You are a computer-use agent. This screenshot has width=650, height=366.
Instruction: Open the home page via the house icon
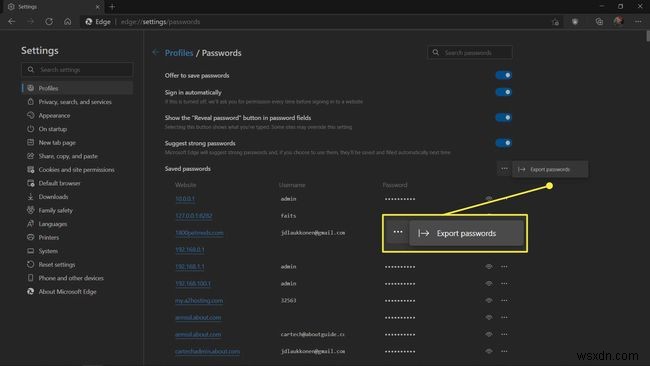click(x=68, y=22)
